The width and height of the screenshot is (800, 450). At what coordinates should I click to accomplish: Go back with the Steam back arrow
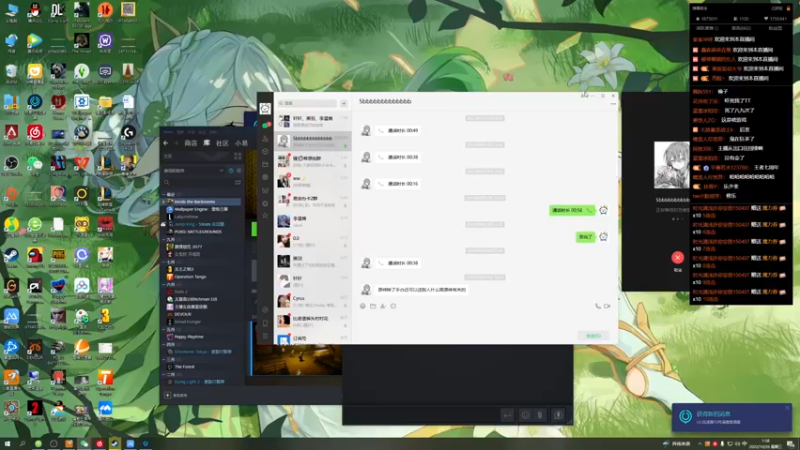coord(165,143)
